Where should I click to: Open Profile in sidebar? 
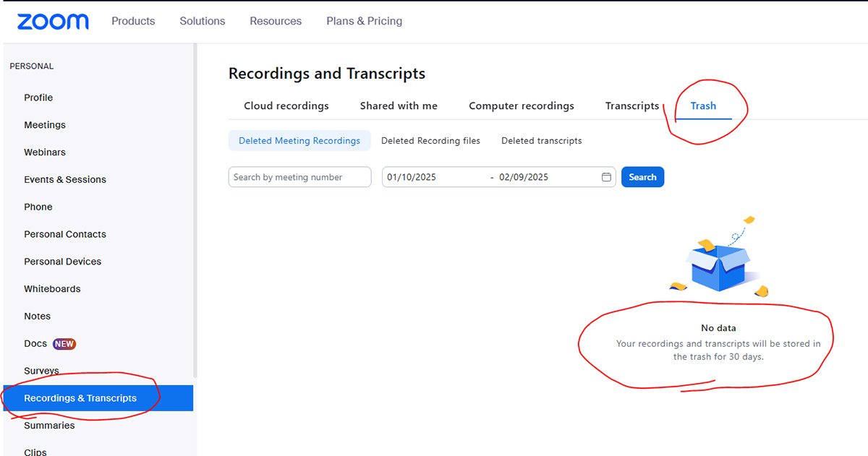[x=38, y=98]
